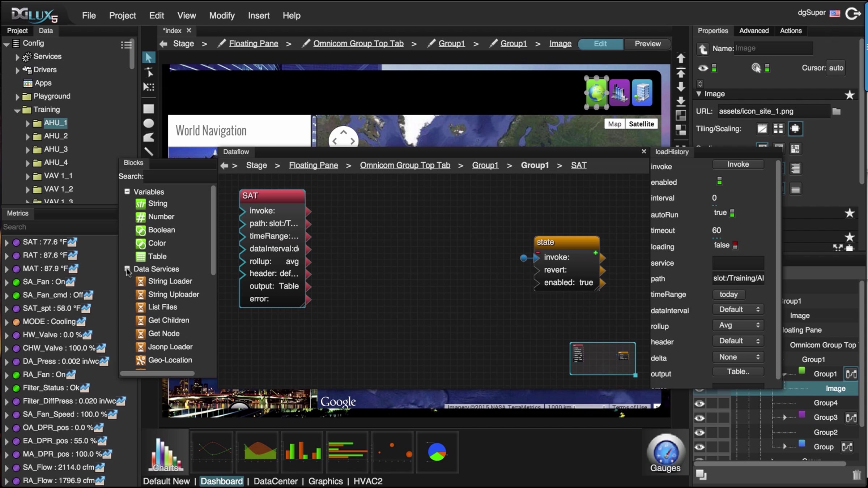Viewport: 868px width, 488px height.
Task: Click the Metrics search field
Action: 60,227
